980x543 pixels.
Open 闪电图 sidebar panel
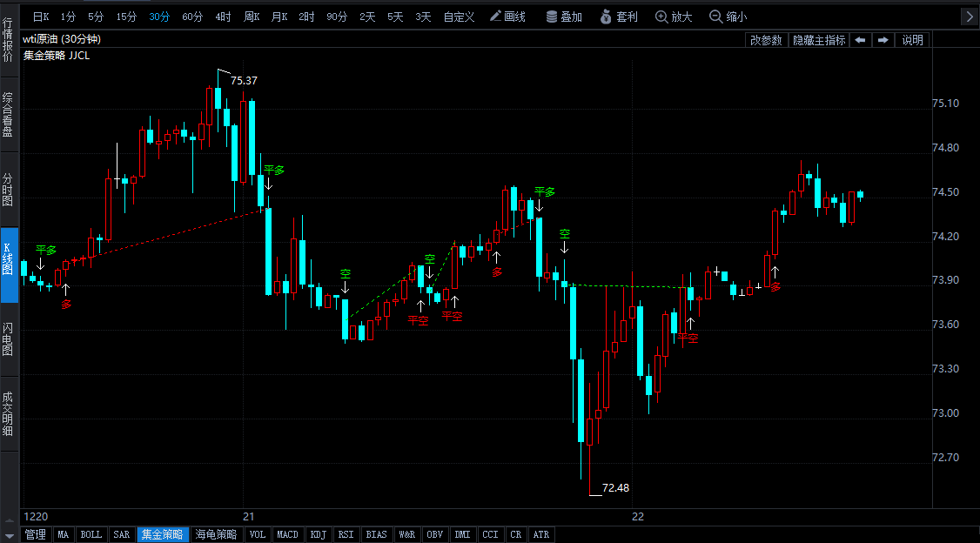pyautogui.click(x=8, y=339)
